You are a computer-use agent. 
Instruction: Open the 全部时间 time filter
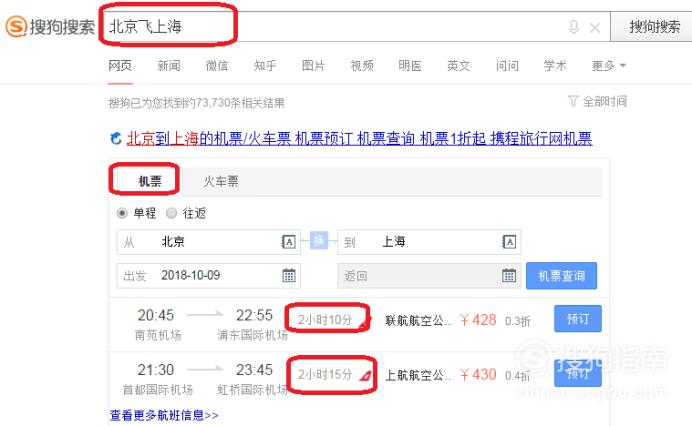[597, 102]
